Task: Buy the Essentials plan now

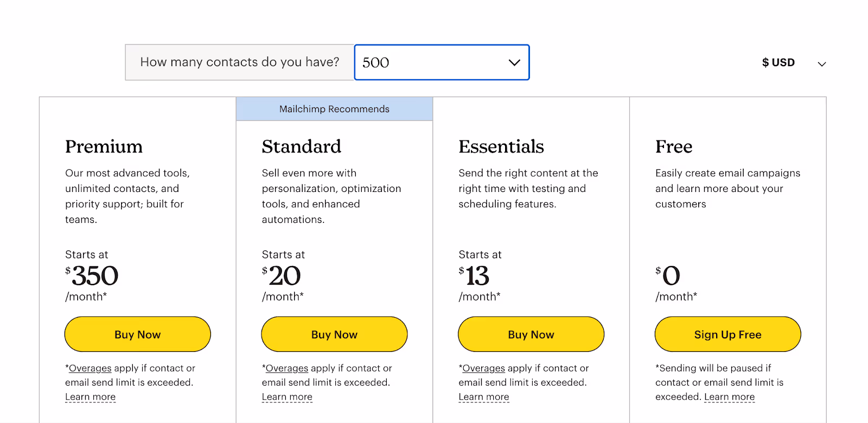Action: point(531,334)
